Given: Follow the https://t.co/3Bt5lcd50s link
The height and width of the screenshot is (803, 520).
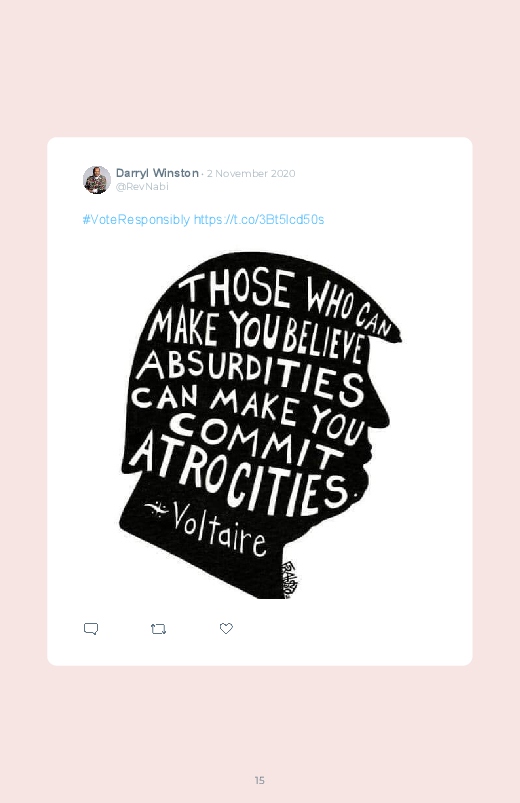Looking at the screenshot, I should (x=259, y=220).
